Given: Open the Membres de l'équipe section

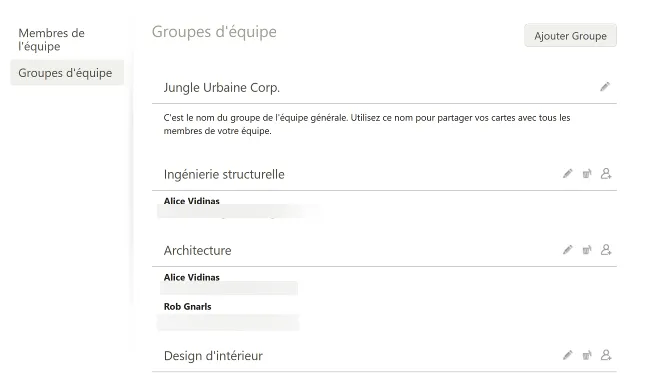Looking at the screenshot, I should [x=51, y=40].
